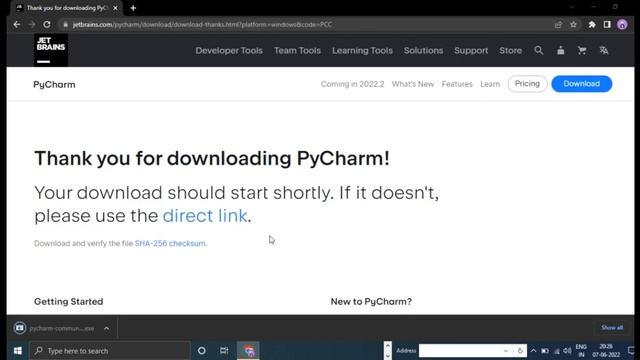Reload the page with refresh icon
The height and width of the screenshot is (360, 640).
coord(47,24)
